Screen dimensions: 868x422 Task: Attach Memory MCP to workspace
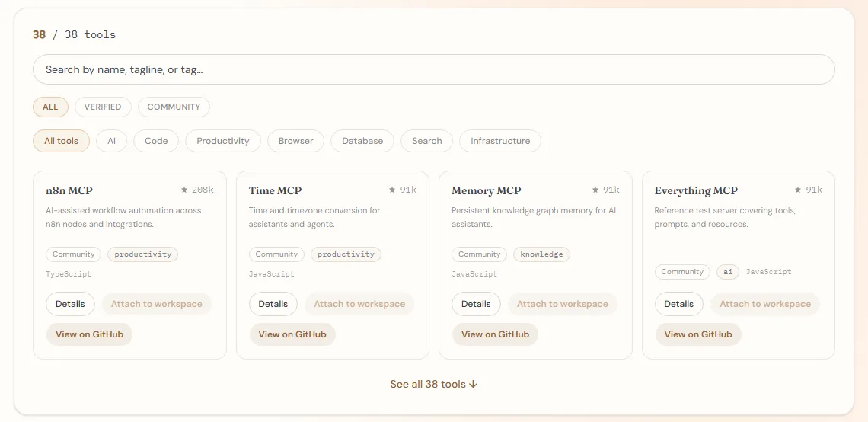pyautogui.click(x=563, y=304)
